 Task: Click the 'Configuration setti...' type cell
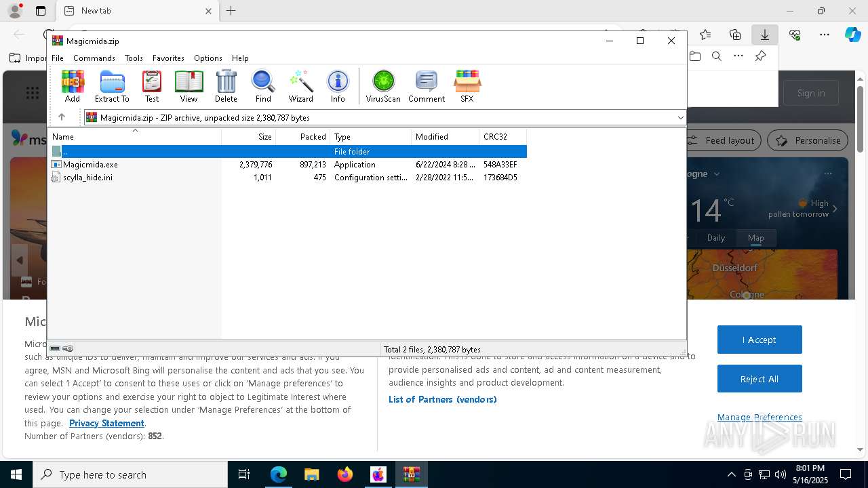tap(370, 178)
